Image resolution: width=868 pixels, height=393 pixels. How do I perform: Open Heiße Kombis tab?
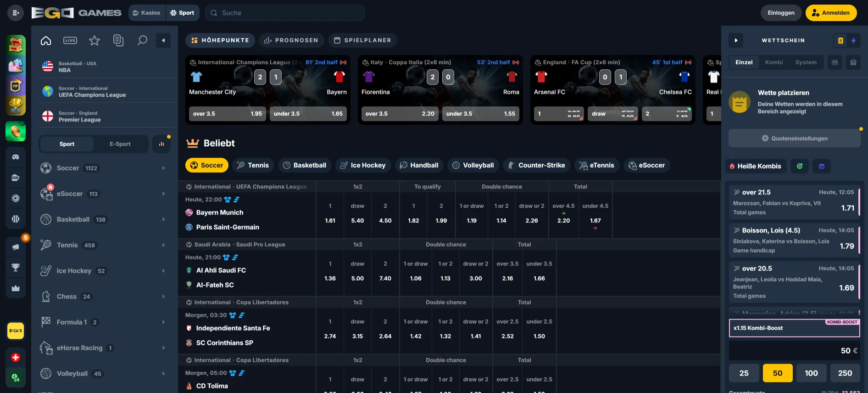(756, 166)
